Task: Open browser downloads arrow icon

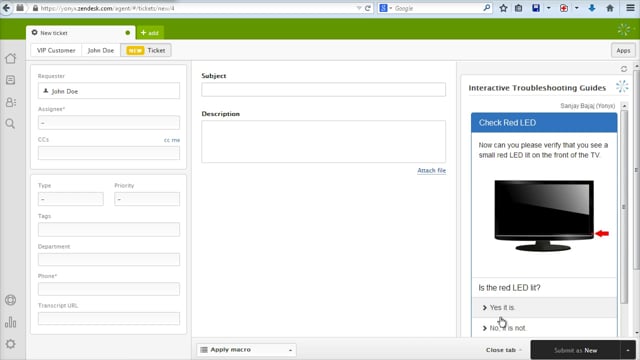Action: pyautogui.click(x=592, y=8)
